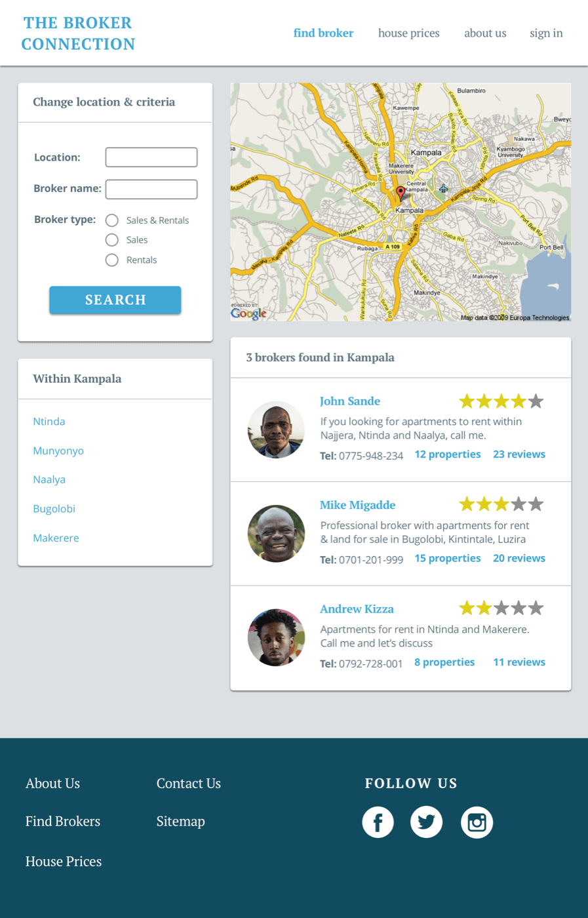Click the Google logo on the map
Screen dimensions: 588x918
pyautogui.click(x=248, y=313)
